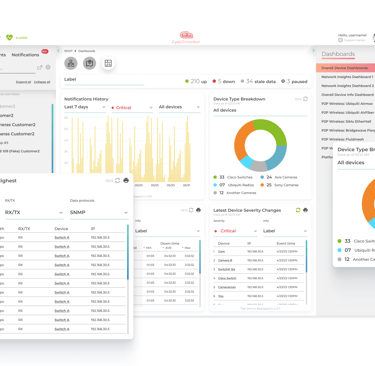Screen dimensions: 375x366
Task: Print the Latest Device Severity Changes widget
Action: [305, 210]
